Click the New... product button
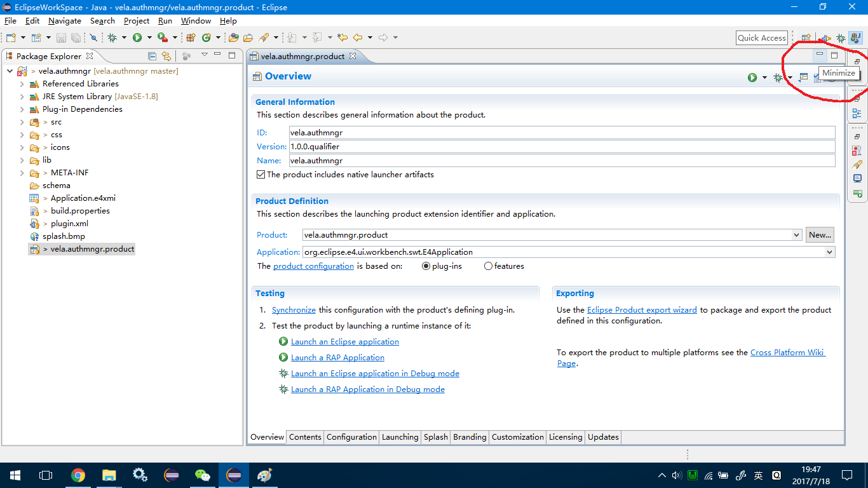 click(820, 235)
